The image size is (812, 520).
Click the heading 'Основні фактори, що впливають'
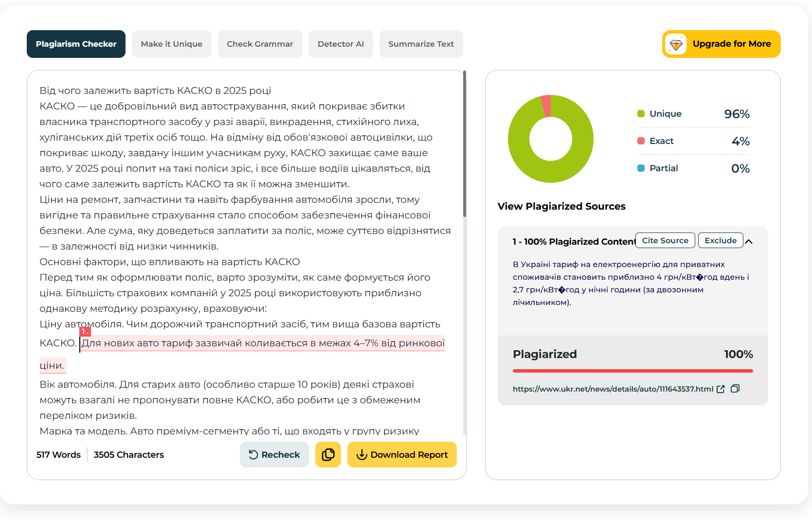click(170, 262)
